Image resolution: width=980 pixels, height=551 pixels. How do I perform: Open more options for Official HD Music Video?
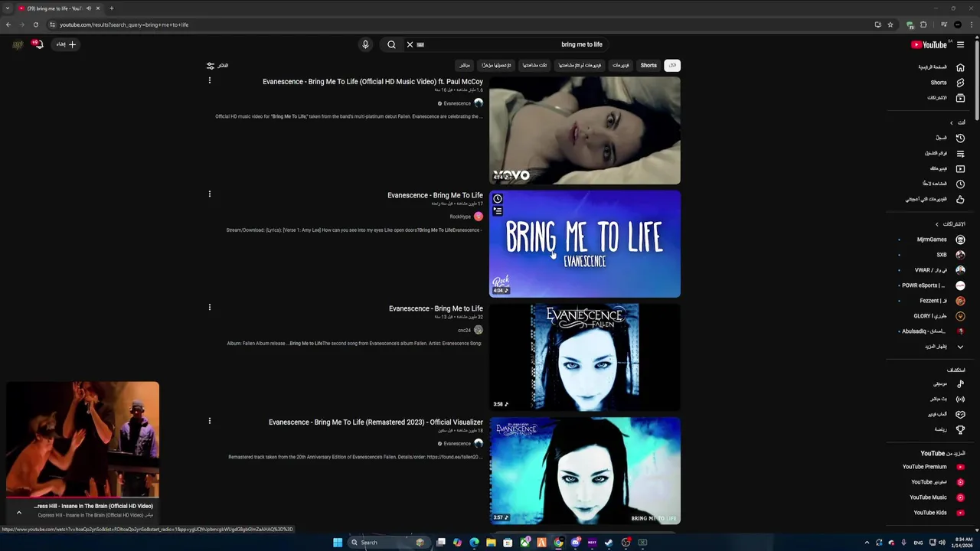point(209,80)
